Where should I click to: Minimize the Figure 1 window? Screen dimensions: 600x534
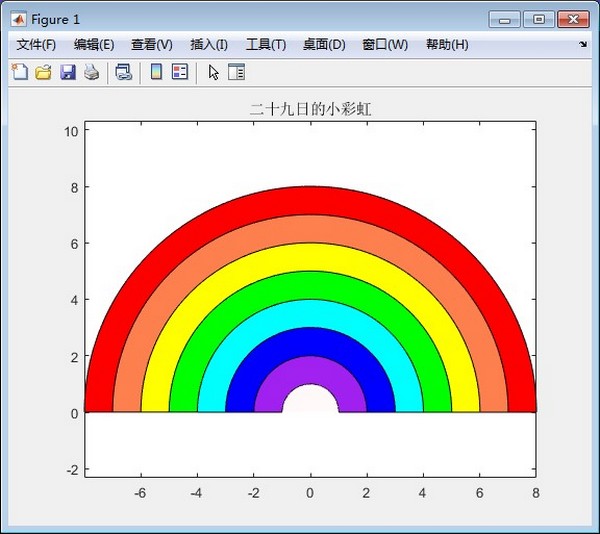(x=504, y=19)
